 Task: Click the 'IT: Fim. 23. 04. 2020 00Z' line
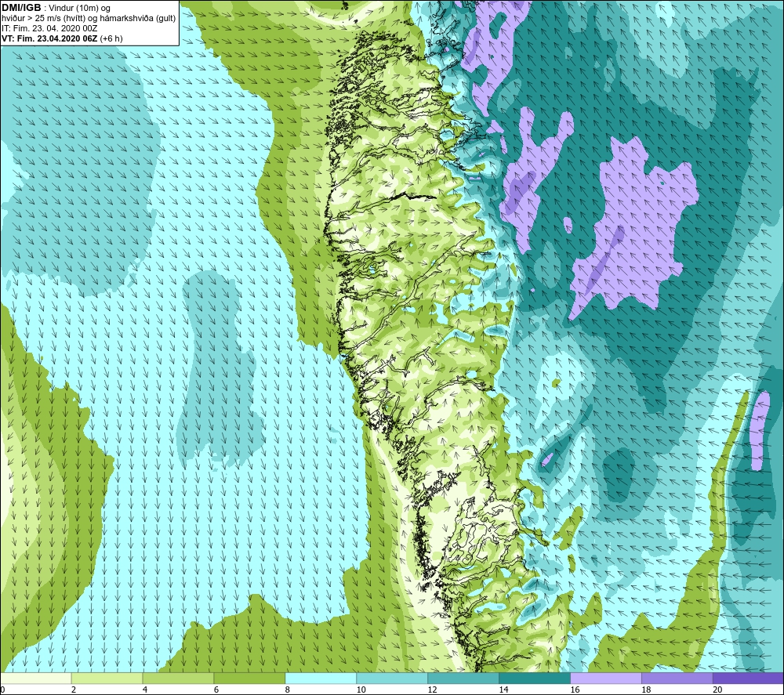click(49, 28)
